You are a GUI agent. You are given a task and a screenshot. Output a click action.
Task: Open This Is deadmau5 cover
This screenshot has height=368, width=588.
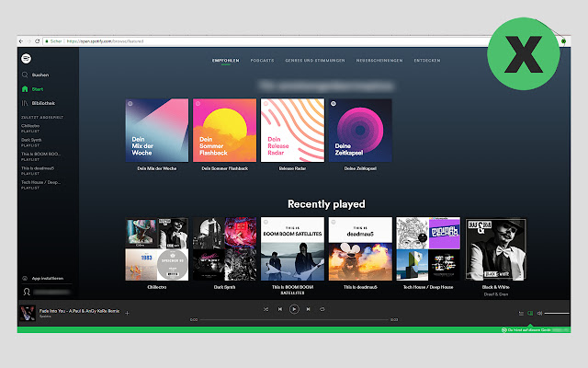360,249
